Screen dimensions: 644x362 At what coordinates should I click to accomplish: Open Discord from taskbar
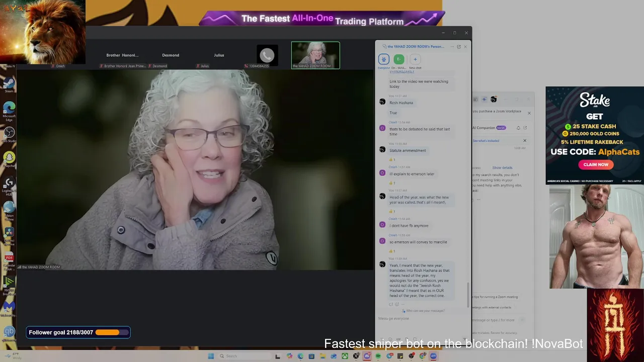click(x=367, y=356)
